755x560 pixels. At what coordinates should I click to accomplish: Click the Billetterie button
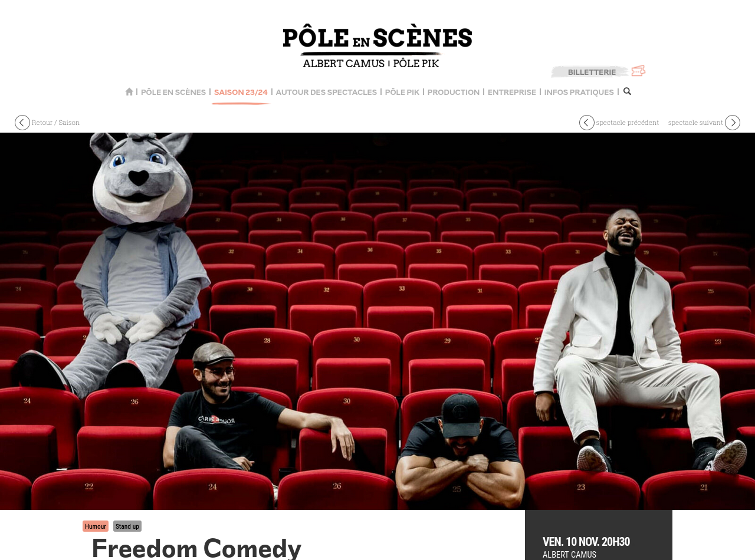point(592,72)
